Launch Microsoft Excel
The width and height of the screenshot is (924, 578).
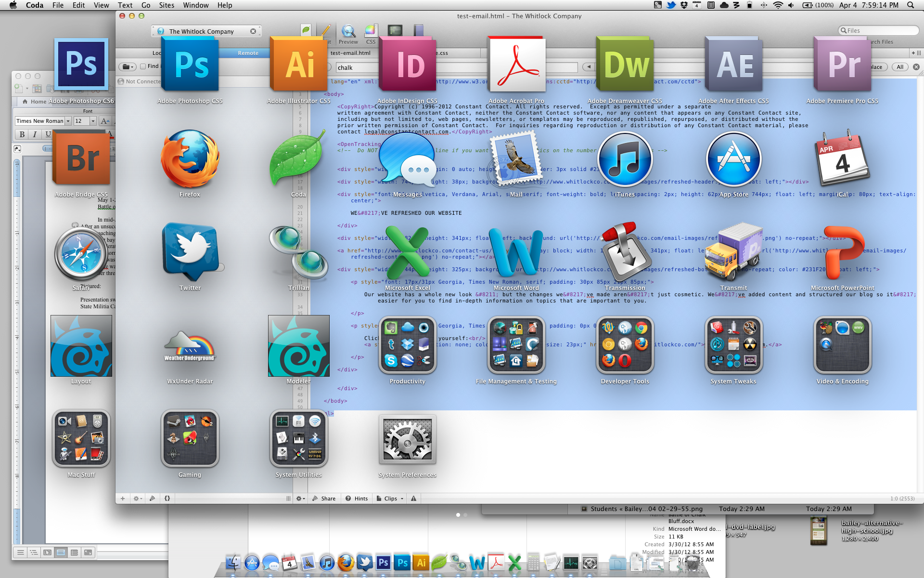point(408,251)
